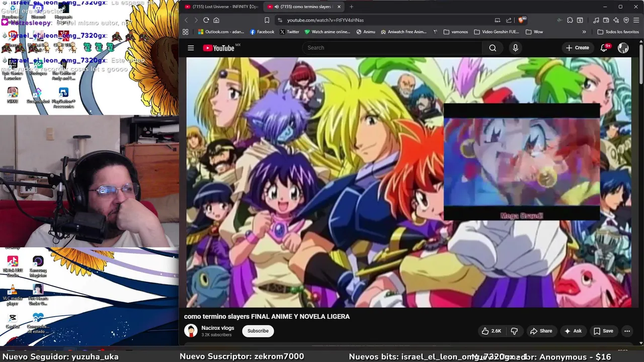Click the video title 'como termino slayers FINAL ANIME Y NOVELA LIGERA'
Viewport: 644px width, 362px height.
267,316
